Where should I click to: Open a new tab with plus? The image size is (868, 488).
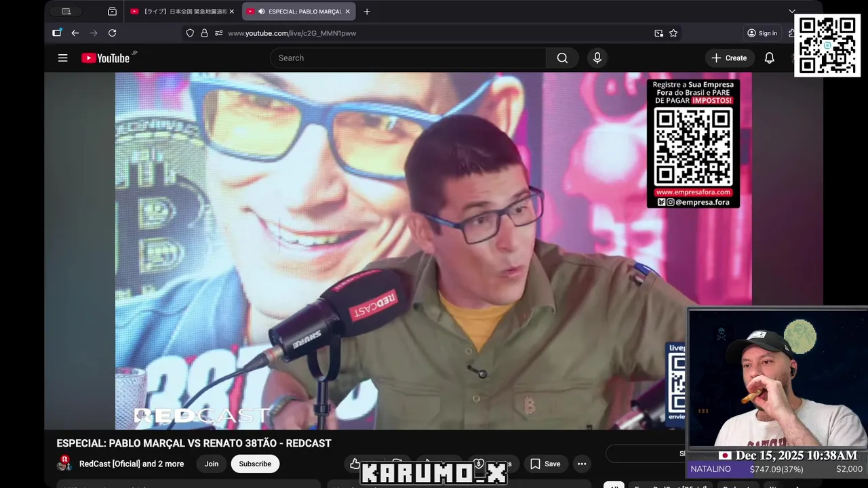point(367,12)
